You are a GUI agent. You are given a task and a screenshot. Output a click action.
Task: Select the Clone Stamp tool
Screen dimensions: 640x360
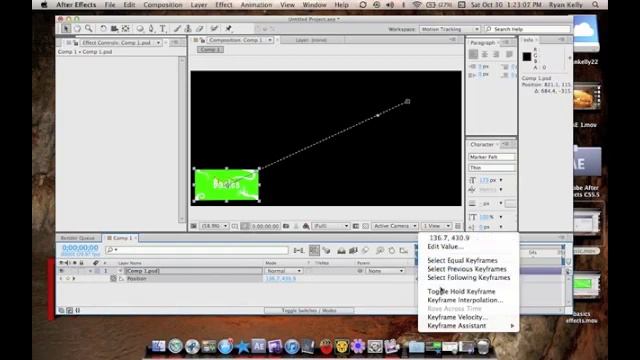(188, 29)
